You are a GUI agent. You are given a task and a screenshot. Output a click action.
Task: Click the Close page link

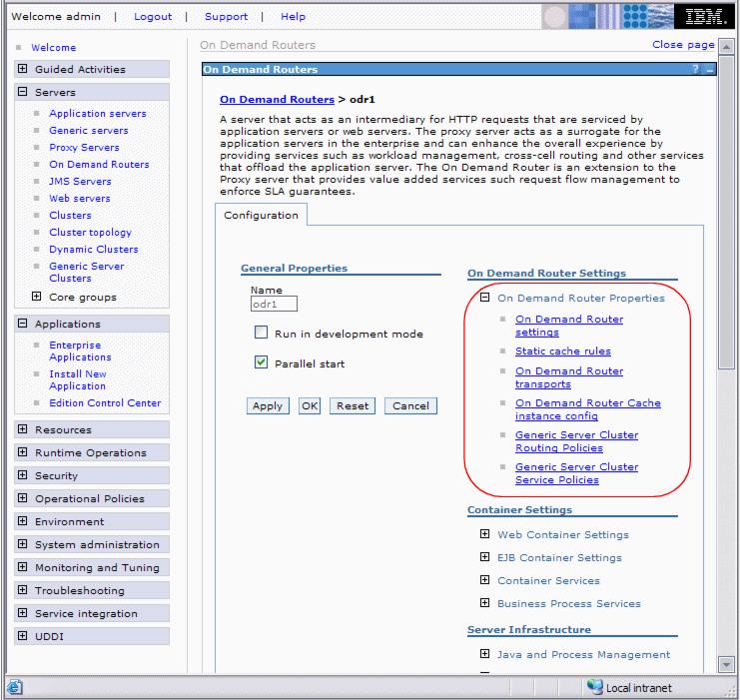point(683,45)
